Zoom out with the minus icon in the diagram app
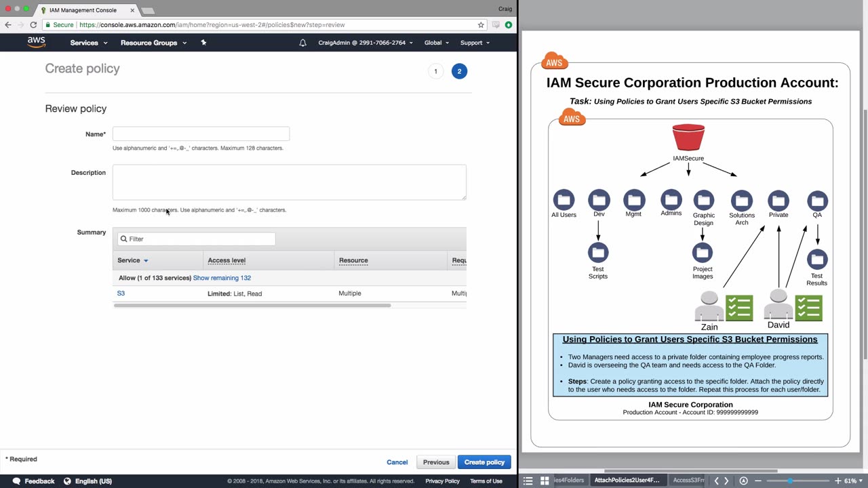The image size is (868, 488). coord(758,481)
